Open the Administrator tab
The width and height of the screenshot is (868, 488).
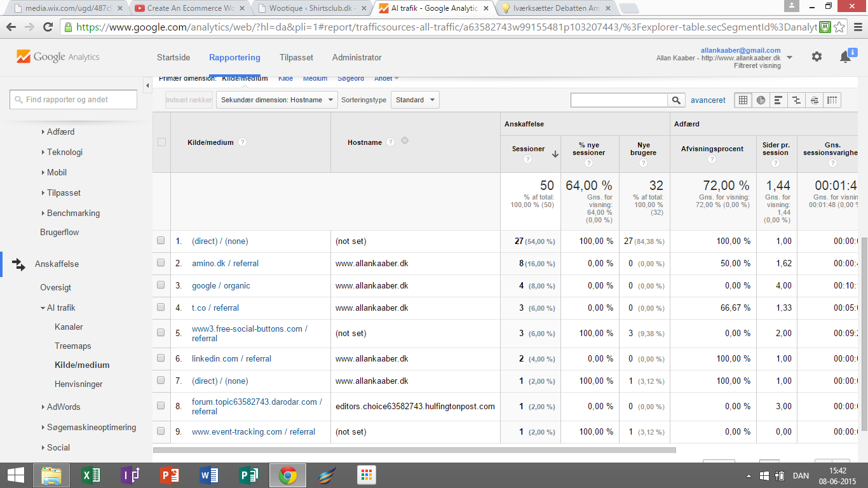coord(356,57)
